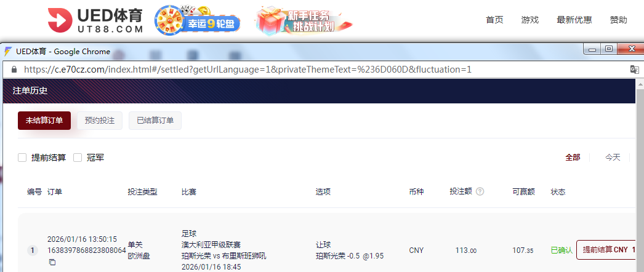
Task: Select the 全部 date filter
Action: 573,157
